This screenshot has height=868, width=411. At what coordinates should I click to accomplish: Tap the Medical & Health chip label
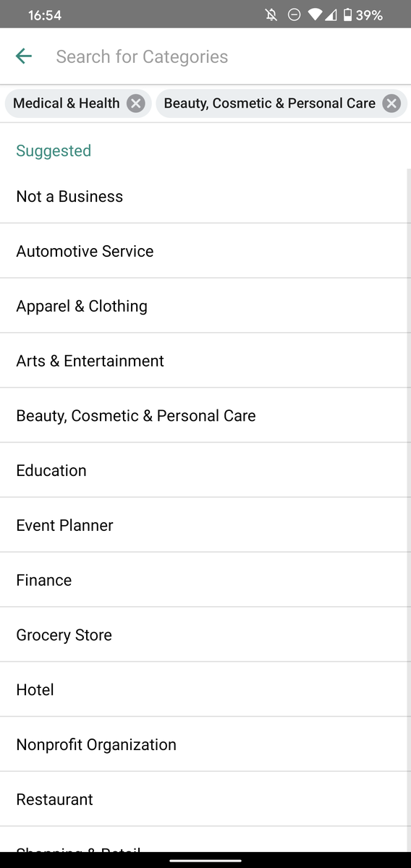tap(67, 103)
